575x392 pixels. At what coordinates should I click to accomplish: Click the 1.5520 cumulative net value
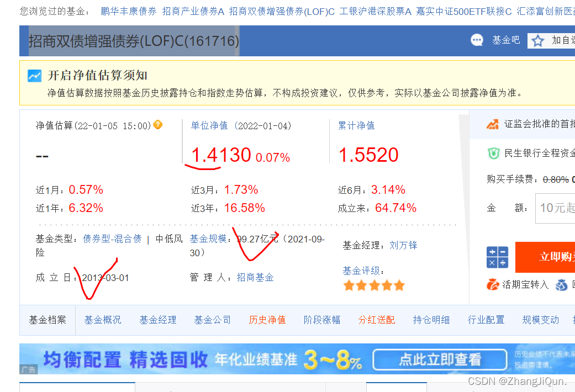click(x=368, y=155)
